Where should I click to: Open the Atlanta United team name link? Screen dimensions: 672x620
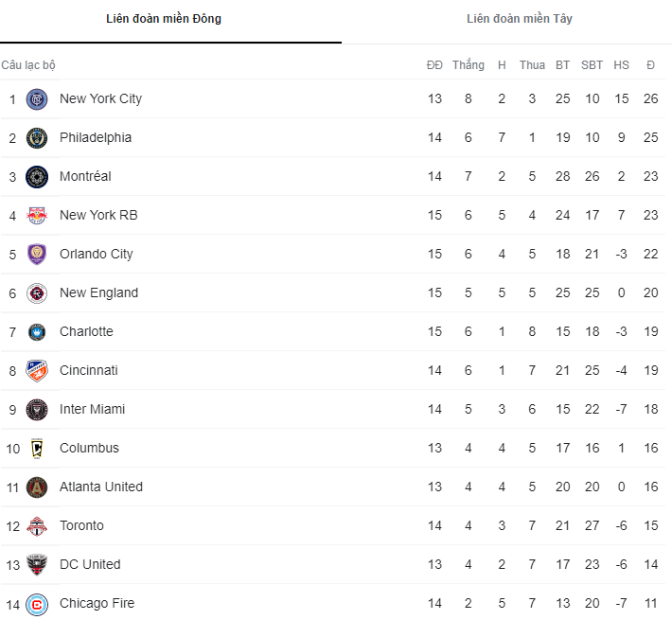[x=100, y=487]
